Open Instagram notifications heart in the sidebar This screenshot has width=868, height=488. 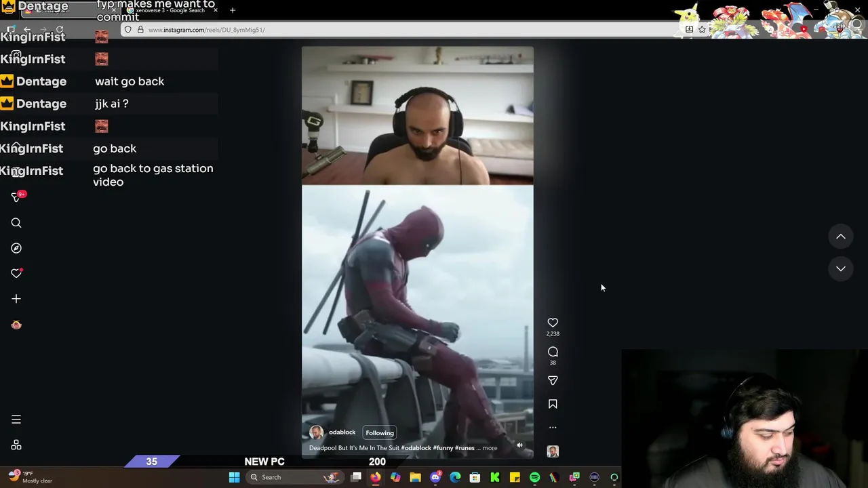point(16,273)
